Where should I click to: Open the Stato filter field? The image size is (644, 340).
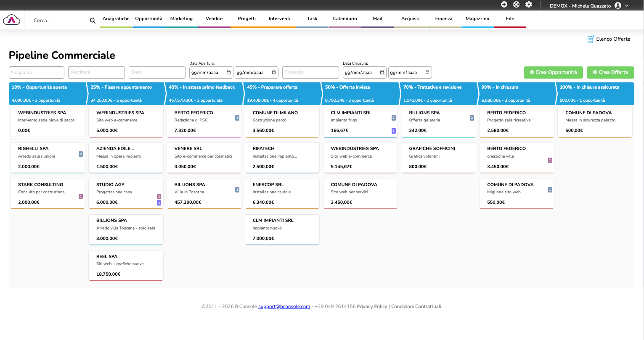[157, 72]
